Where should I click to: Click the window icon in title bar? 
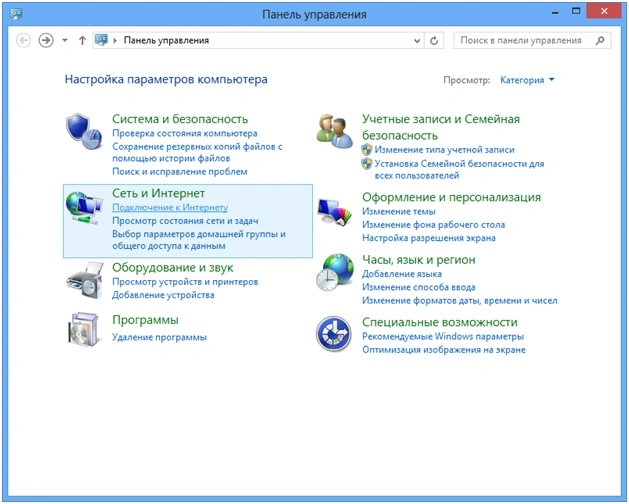click(16, 14)
